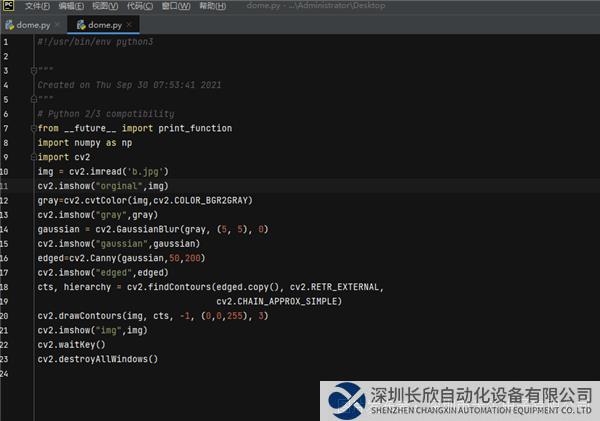Collapse the import block fold at line 7
This screenshot has height=421, width=600.
point(32,129)
